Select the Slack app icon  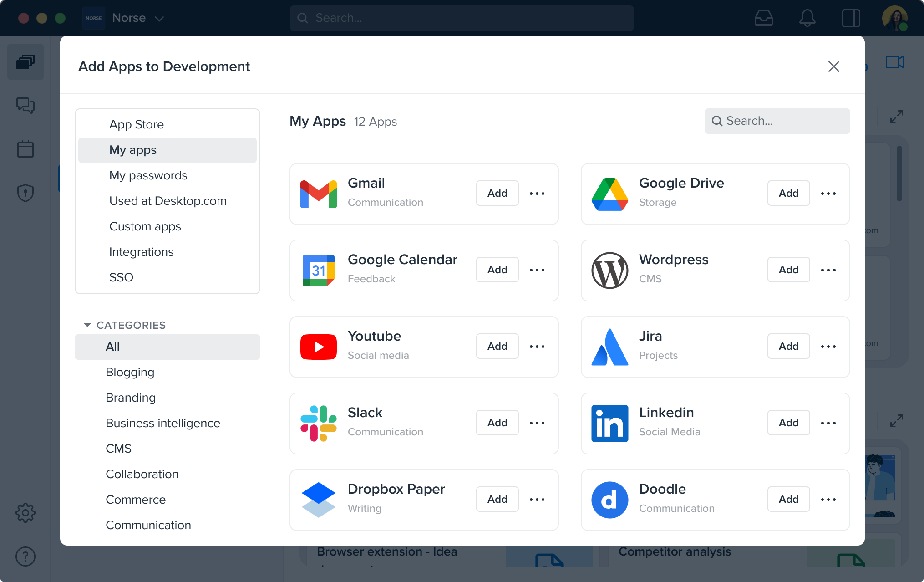pos(318,423)
